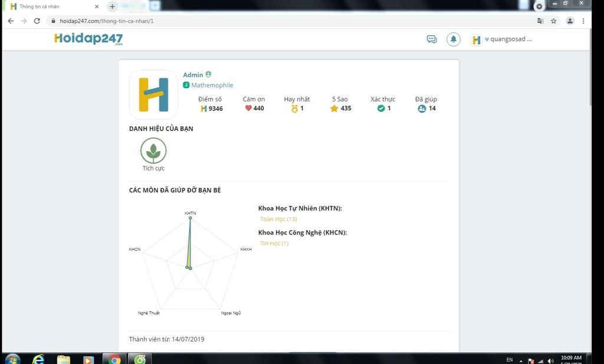Click the Mathemophile rank label

tap(212, 85)
